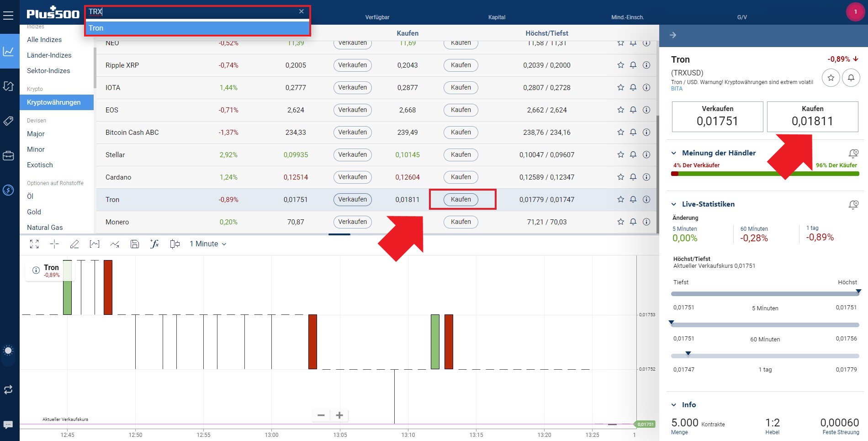Expand chart to fullscreen

click(x=34, y=244)
